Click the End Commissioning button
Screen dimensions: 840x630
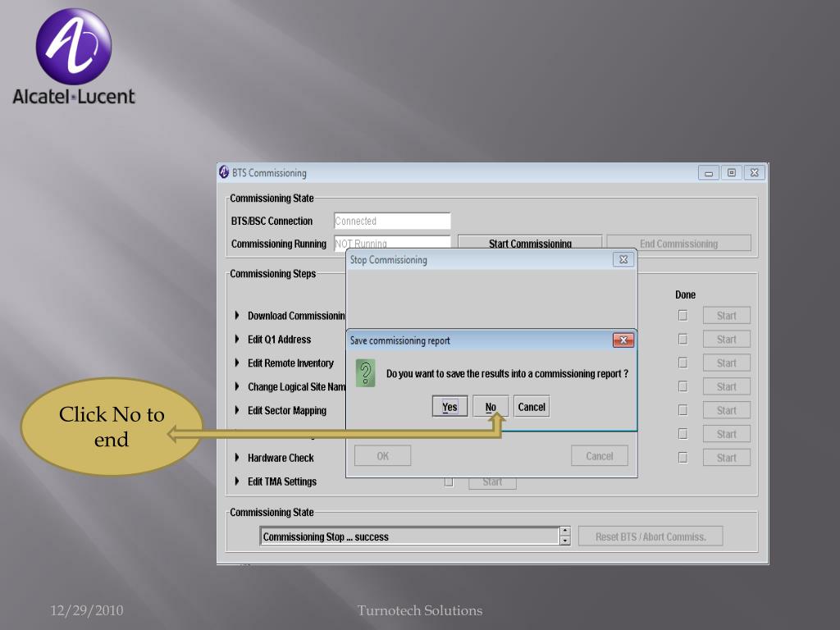click(678, 243)
